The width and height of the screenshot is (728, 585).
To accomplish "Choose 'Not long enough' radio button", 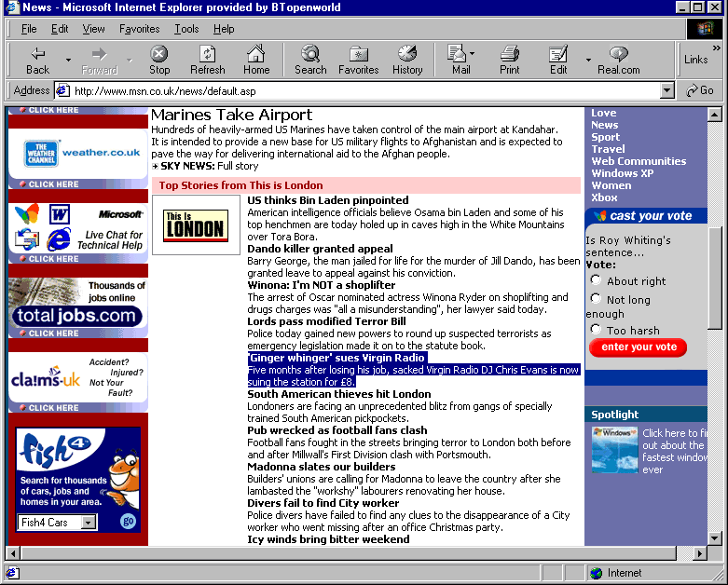I will (x=597, y=299).
